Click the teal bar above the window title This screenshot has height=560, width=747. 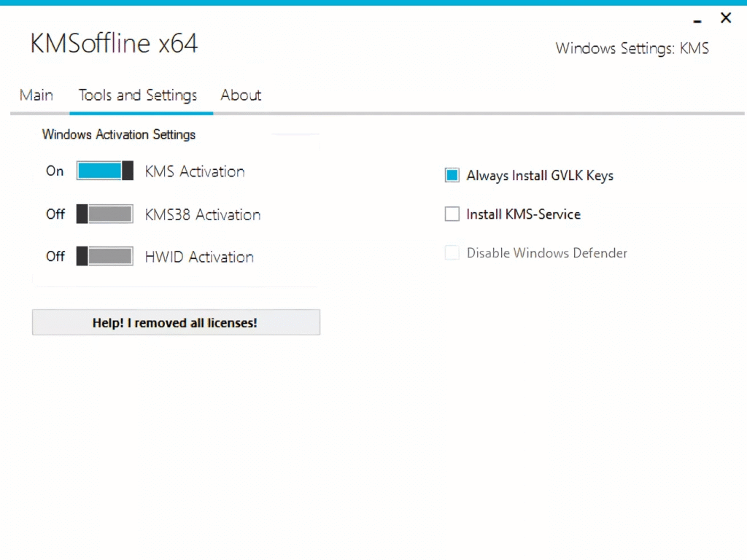(x=373, y=3)
